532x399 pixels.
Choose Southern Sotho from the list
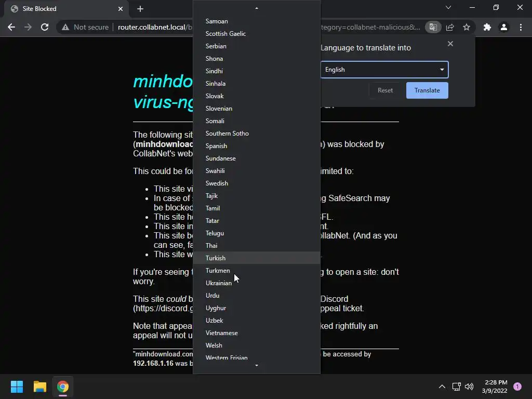pyautogui.click(x=257, y=134)
